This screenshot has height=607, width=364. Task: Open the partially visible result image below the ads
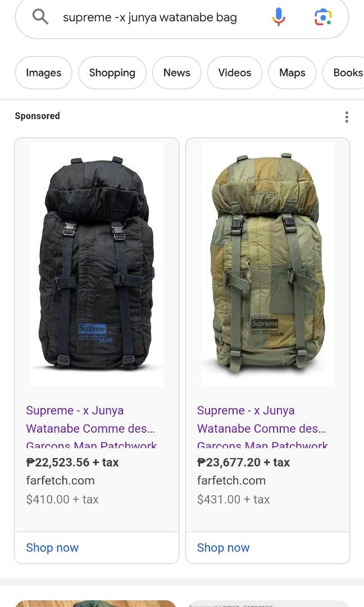(x=95, y=603)
